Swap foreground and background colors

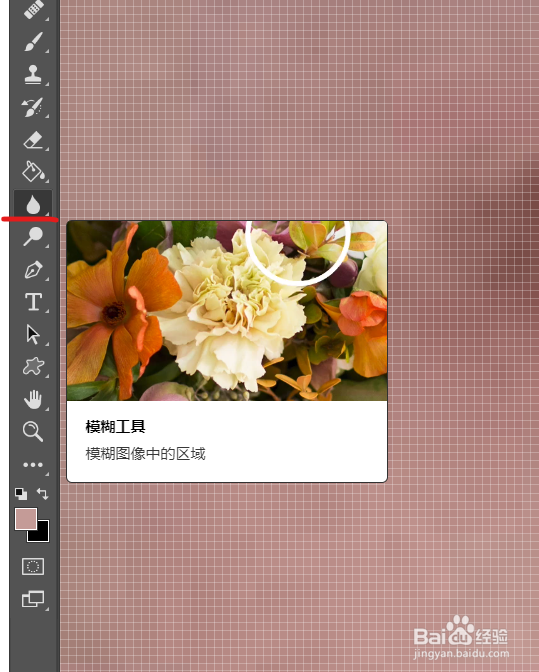[x=42, y=494]
